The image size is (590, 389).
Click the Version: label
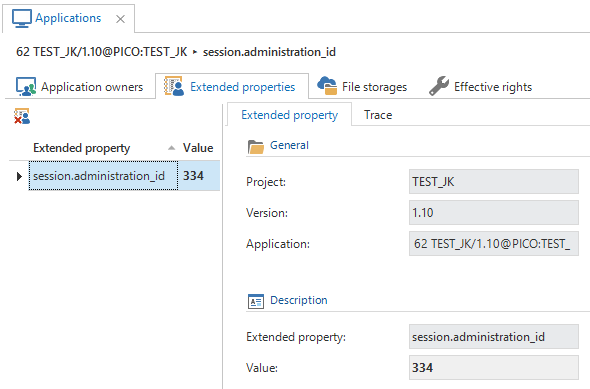click(267, 213)
